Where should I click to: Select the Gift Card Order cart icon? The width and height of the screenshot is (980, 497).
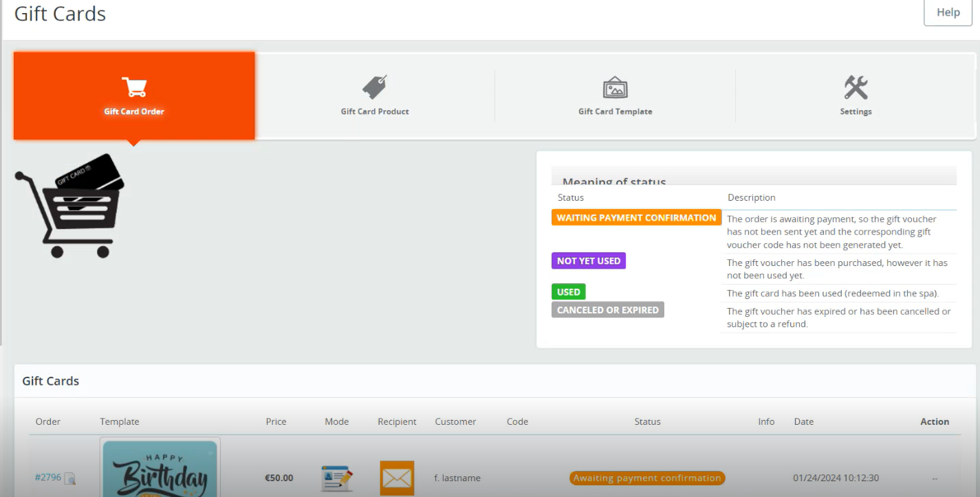point(133,87)
